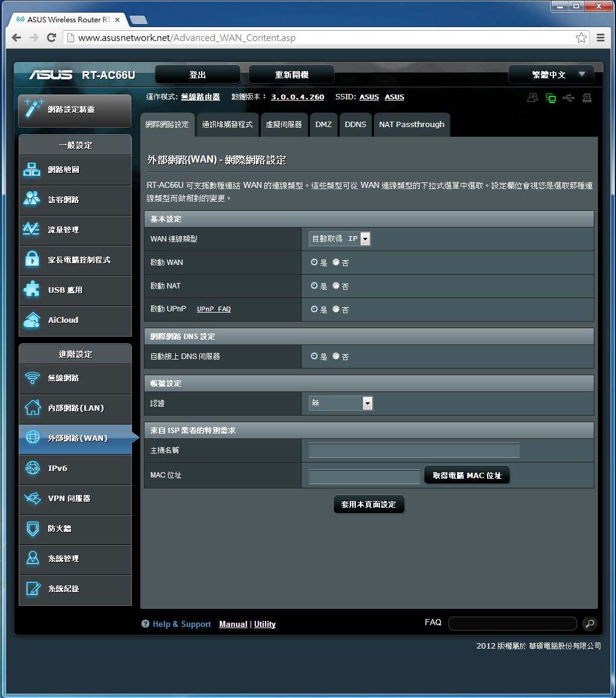Click the Firewall (防火牆) shield icon
The width and height of the screenshot is (616, 698).
coord(31,528)
